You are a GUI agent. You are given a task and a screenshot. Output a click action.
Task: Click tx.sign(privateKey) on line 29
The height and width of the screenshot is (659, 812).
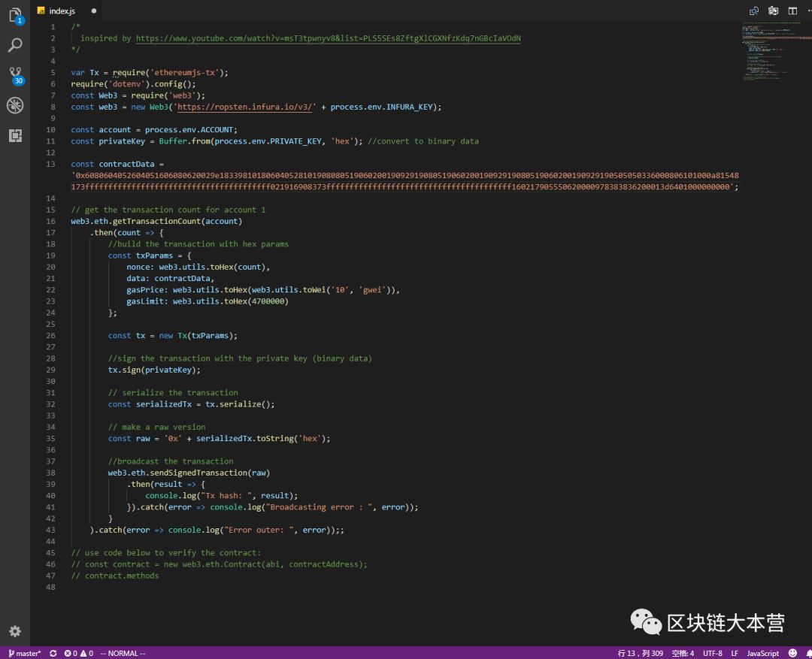[x=154, y=370]
